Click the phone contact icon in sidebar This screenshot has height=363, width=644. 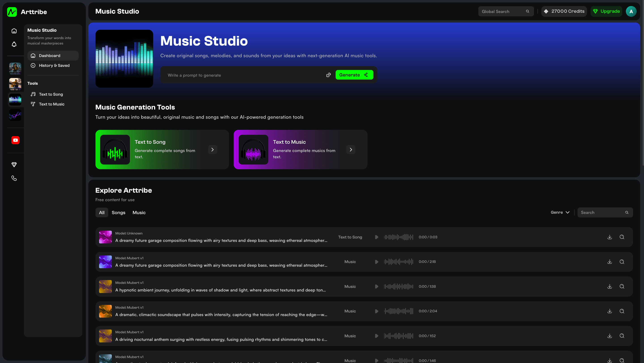coord(14,178)
